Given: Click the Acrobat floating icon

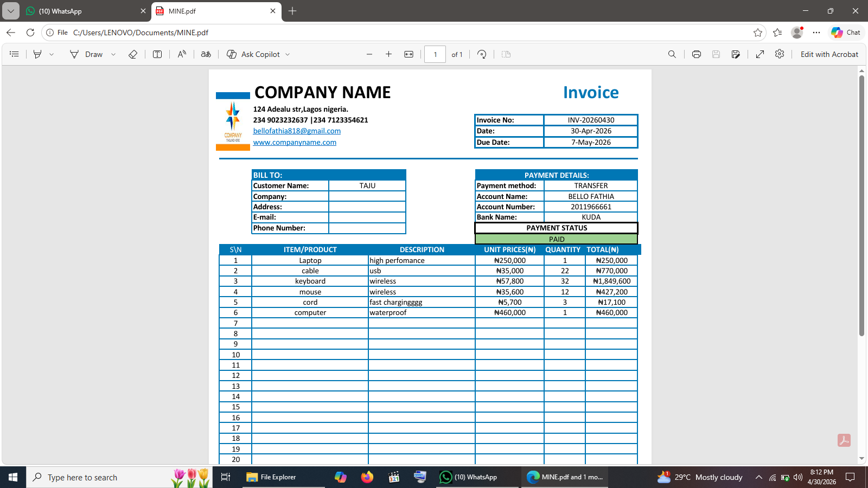Looking at the screenshot, I should coord(844,440).
